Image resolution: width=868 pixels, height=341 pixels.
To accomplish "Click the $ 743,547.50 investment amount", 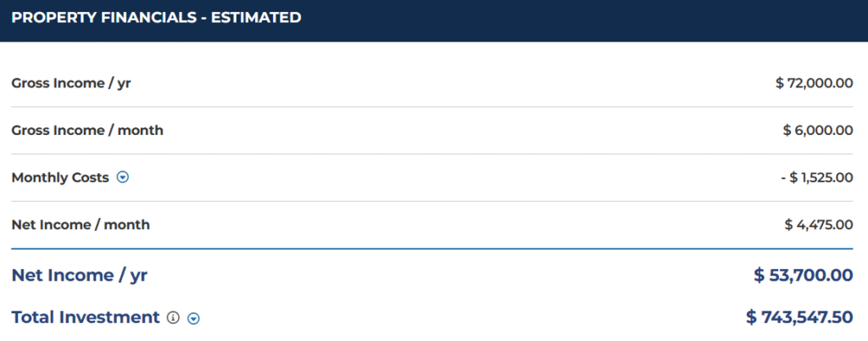I will click(799, 317).
